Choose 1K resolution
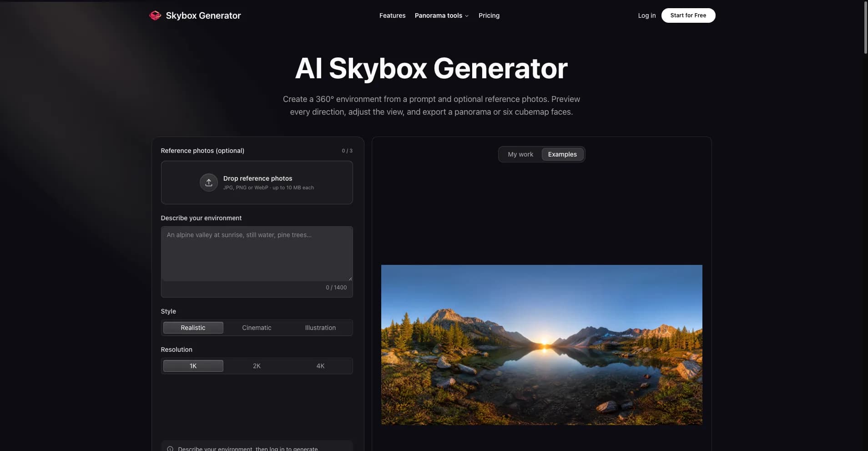 click(x=193, y=366)
